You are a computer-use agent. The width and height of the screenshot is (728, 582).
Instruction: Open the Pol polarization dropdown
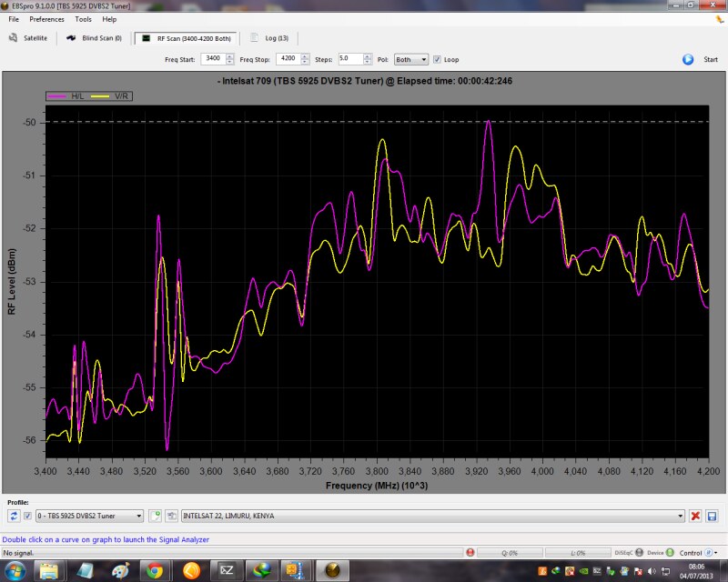(x=409, y=59)
